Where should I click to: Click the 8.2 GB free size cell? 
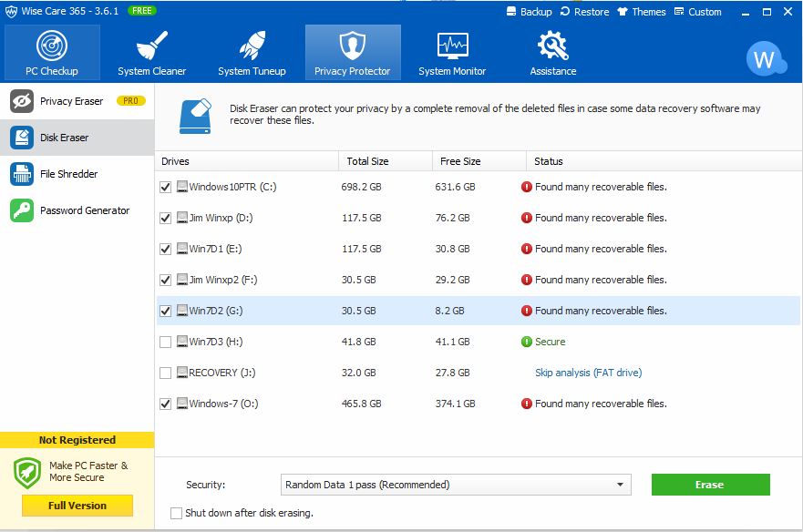coord(449,311)
